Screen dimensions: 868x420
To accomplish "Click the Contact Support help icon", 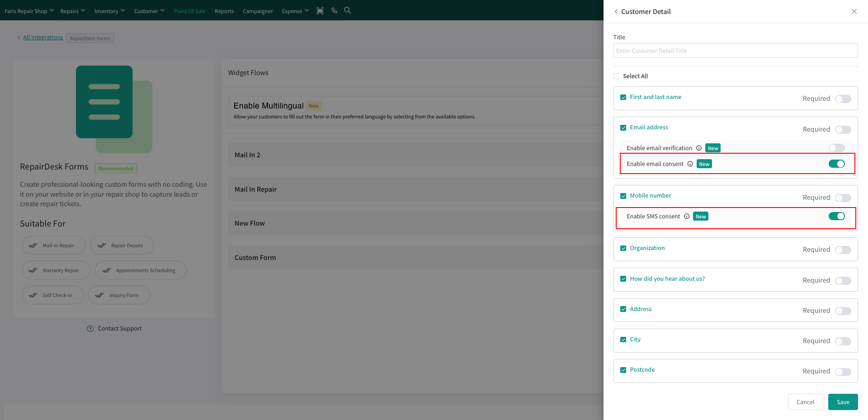I will coord(90,329).
